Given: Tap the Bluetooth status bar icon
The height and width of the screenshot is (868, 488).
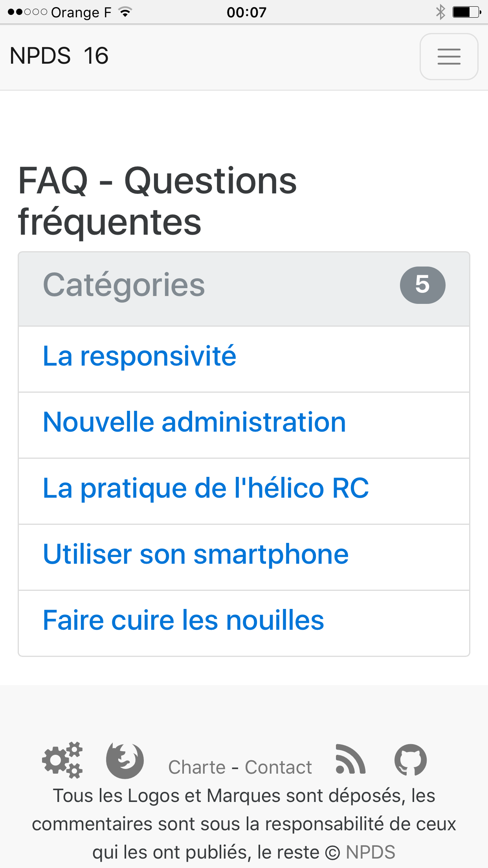Looking at the screenshot, I should click(440, 12).
